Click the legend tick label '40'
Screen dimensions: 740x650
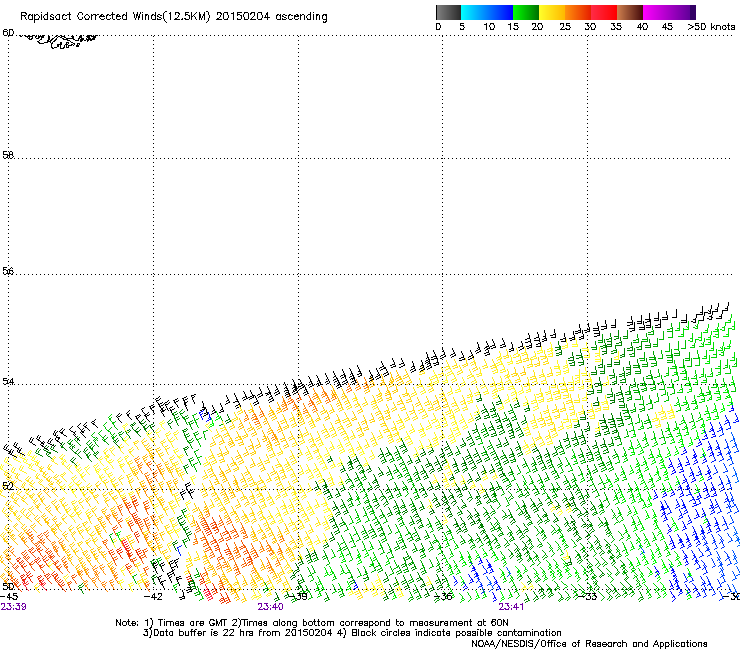pos(642,27)
